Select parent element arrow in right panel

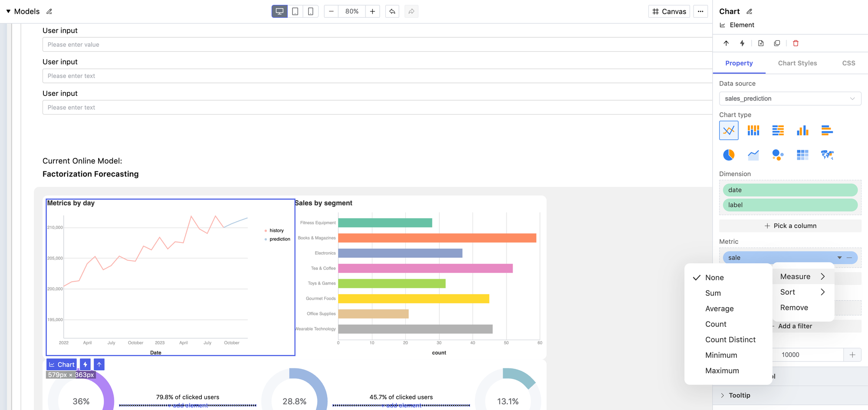click(726, 43)
